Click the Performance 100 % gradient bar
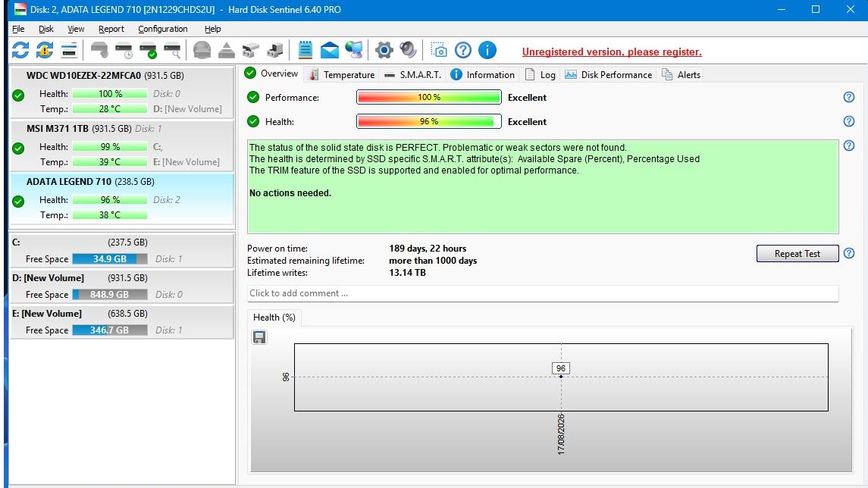 tap(429, 98)
